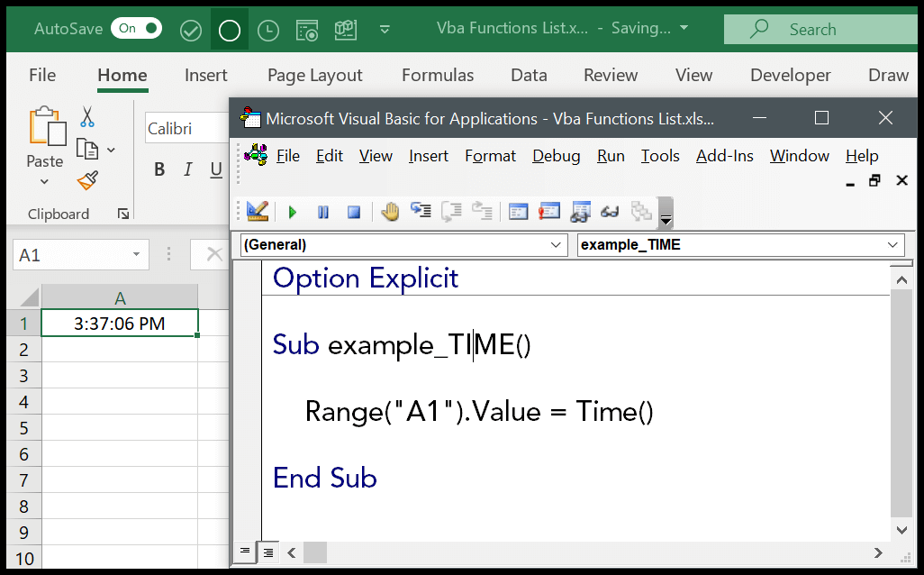Click the Quick Watch glasses icon
924x575 pixels.
(610, 212)
